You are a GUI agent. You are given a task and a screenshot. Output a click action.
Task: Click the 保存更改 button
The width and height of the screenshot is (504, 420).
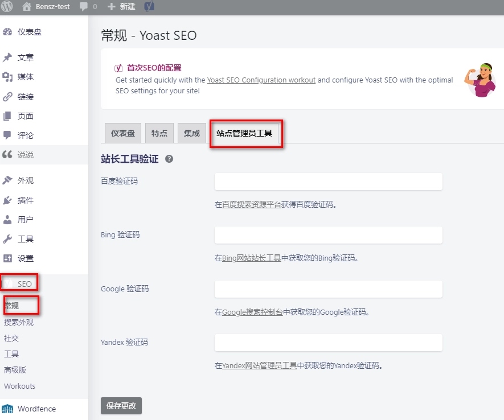[121, 406]
